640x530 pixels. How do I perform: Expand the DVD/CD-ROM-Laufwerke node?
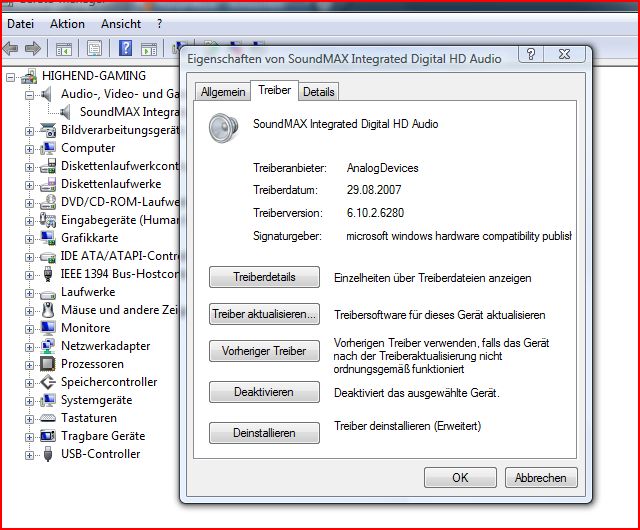tap(29, 203)
